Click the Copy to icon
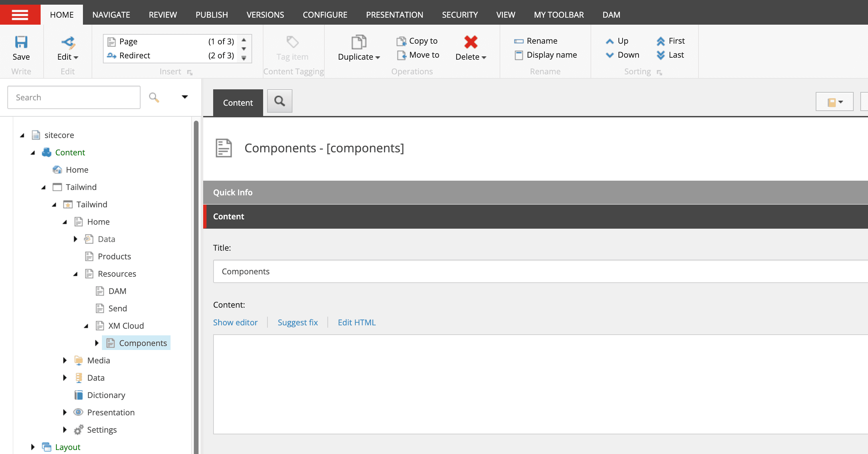This screenshot has height=454, width=868. pos(401,41)
